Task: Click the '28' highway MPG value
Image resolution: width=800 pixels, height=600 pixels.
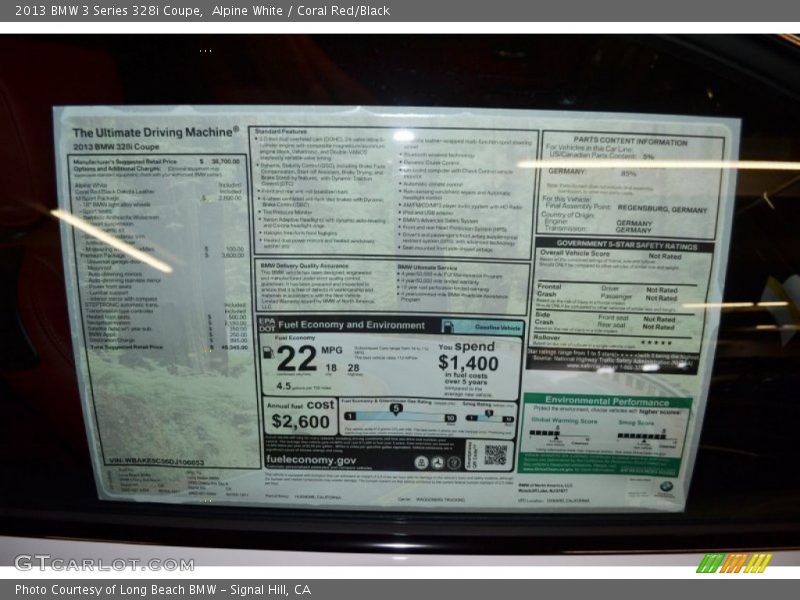Action: coord(354,368)
